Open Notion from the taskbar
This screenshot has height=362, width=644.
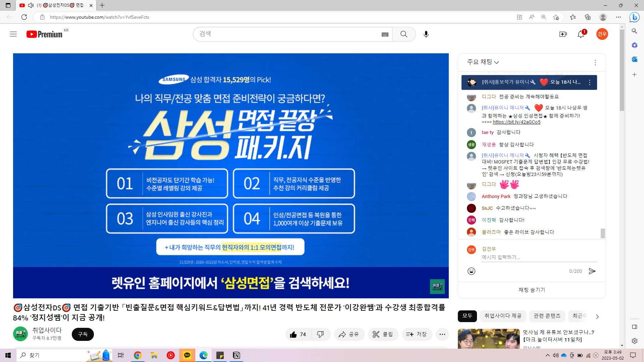pyautogui.click(x=236, y=355)
